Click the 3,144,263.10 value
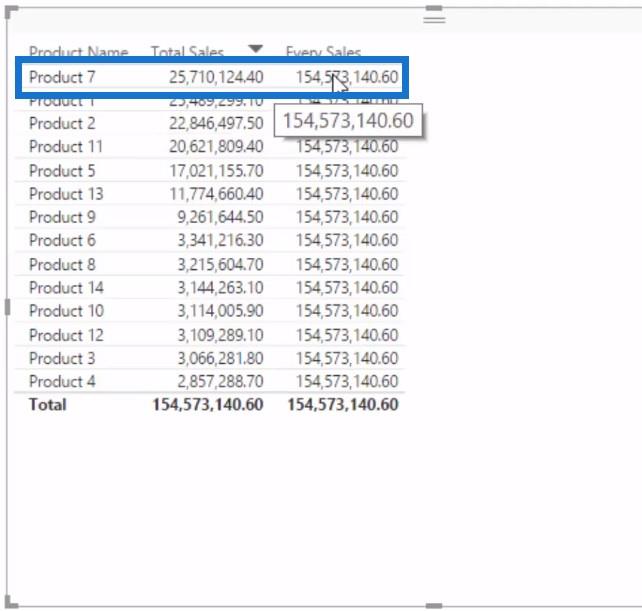Screen dimensions: 642x611 pos(220,288)
